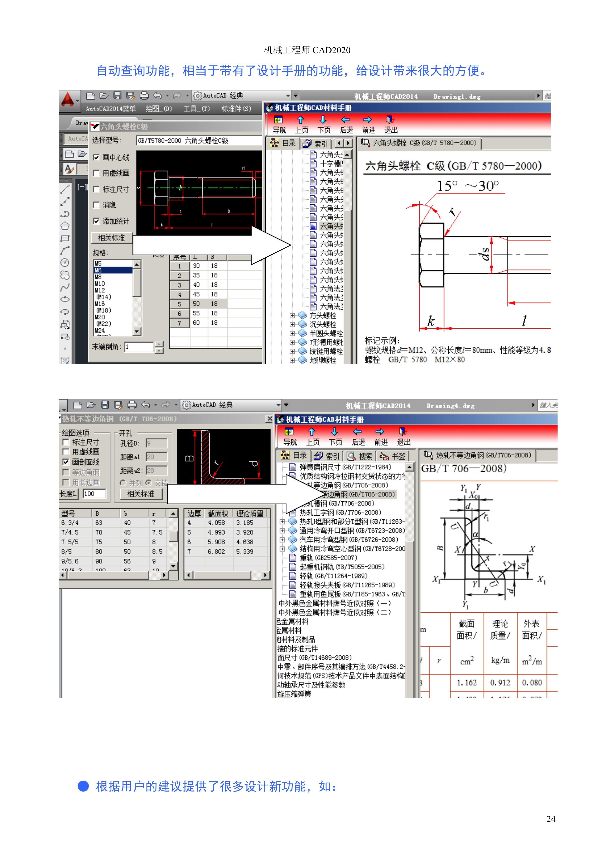Click the print icon in the top AutoCAD toolbar
Image resolution: width=614 pixels, height=868 pixels.
[x=144, y=96]
